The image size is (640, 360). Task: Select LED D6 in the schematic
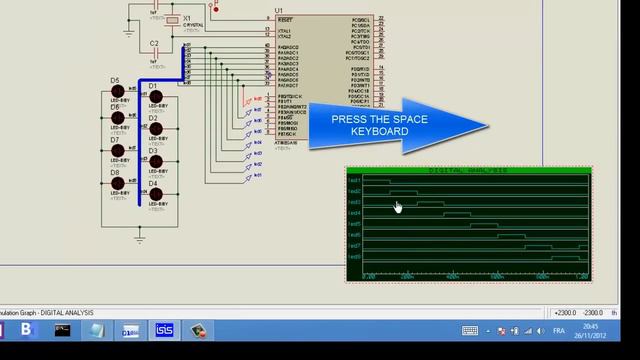coord(118,118)
